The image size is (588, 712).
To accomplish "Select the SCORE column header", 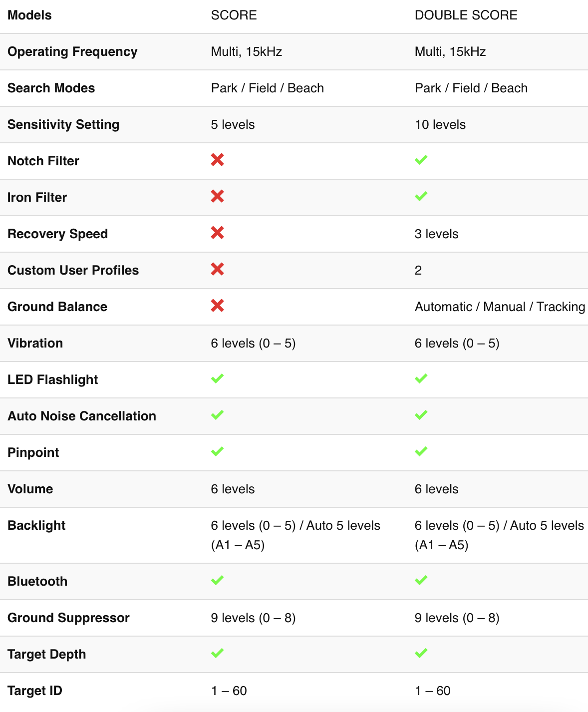I will pos(234,15).
